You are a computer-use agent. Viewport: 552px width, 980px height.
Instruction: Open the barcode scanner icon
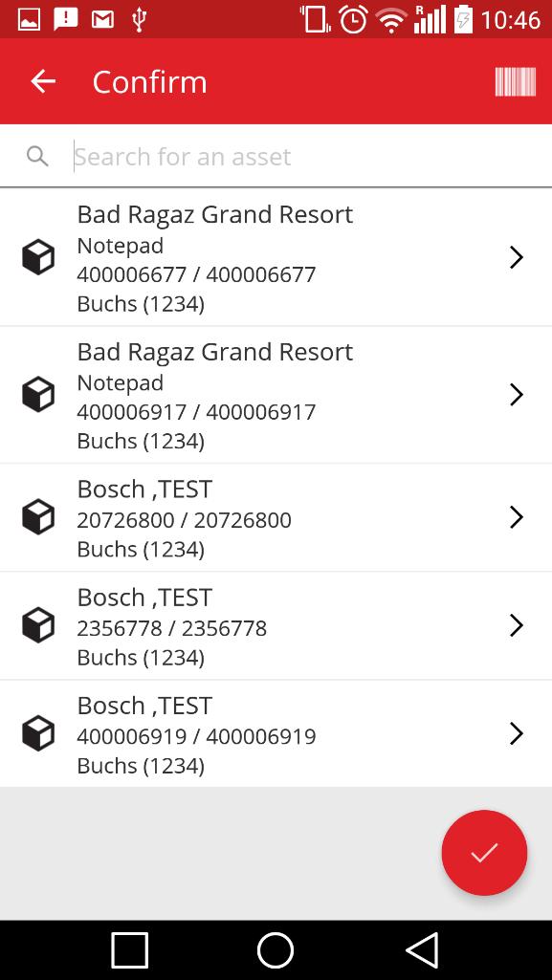[x=515, y=81]
